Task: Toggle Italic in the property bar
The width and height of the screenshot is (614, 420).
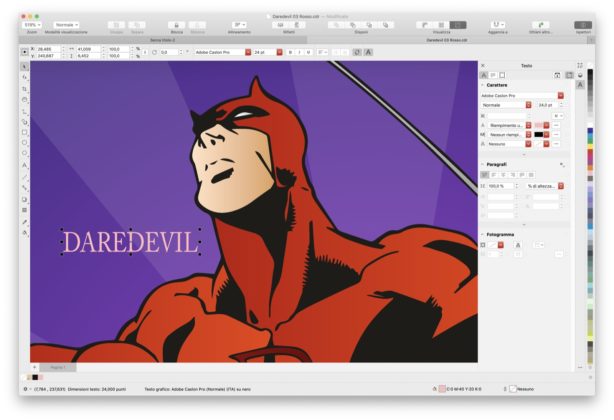Action: coord(300,52)
